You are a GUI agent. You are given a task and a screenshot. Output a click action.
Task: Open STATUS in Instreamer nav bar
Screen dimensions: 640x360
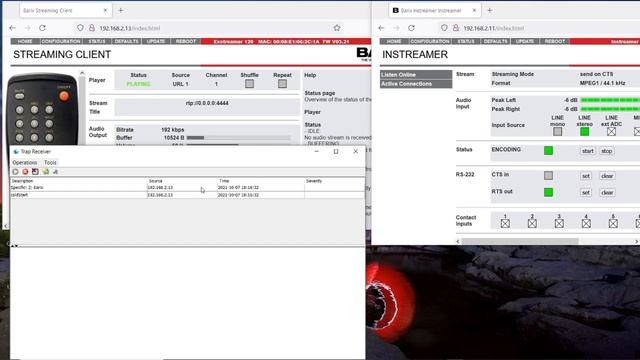(x=466, y=41)
